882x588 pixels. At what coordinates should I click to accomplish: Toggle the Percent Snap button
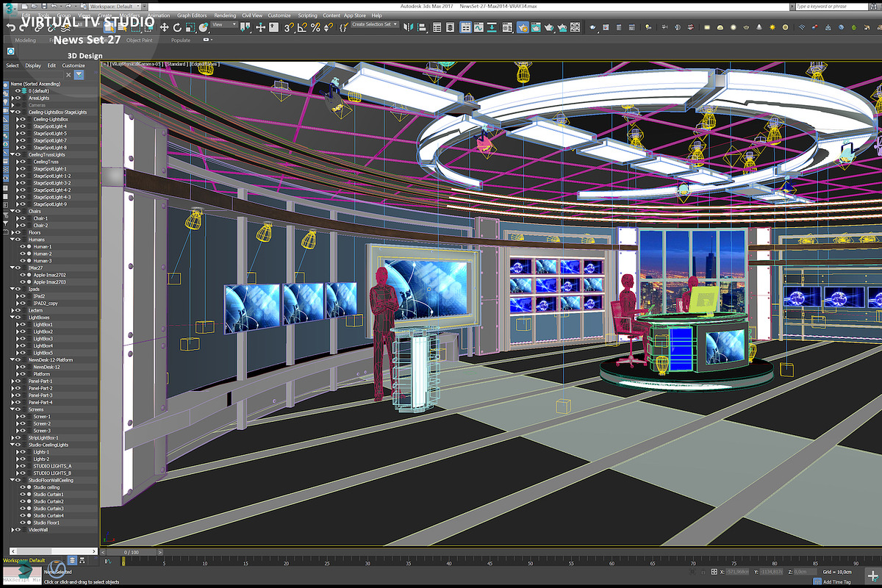click(x=315, y=27)
